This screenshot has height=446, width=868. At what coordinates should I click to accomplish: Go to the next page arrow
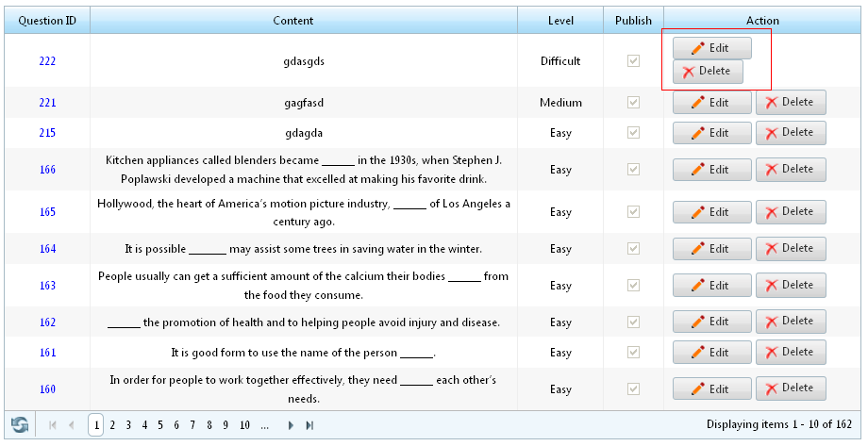[291, 425]
